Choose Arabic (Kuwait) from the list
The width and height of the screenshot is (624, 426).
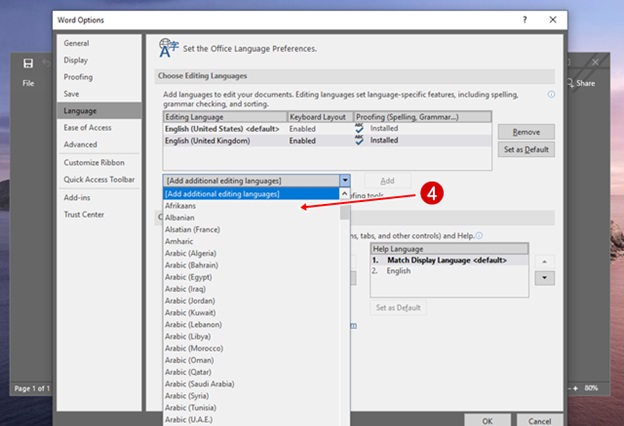(x=251, y=313)
